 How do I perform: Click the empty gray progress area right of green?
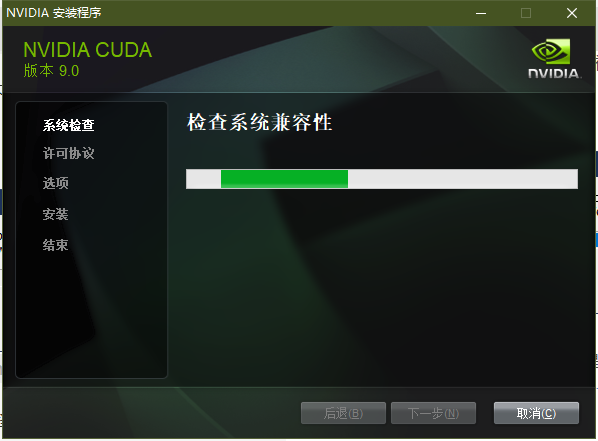(x=463, y=179)
